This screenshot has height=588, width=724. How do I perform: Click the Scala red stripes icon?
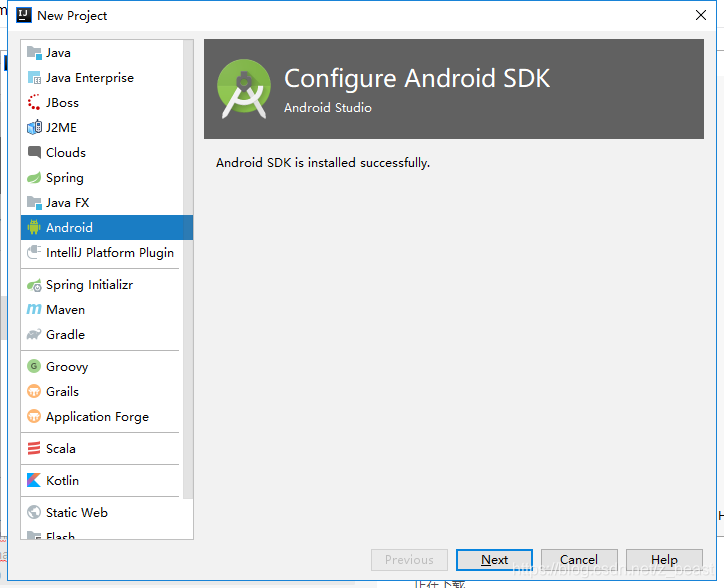34,449
